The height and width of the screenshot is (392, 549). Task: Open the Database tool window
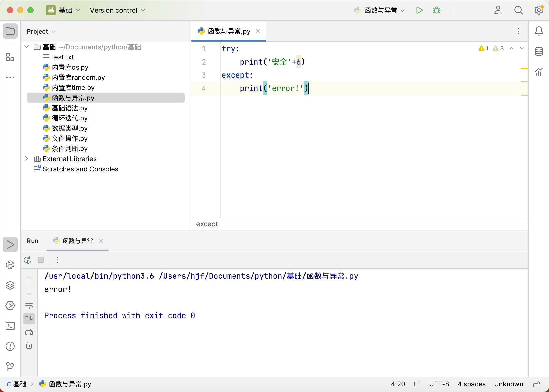click(x=539, y=51)
